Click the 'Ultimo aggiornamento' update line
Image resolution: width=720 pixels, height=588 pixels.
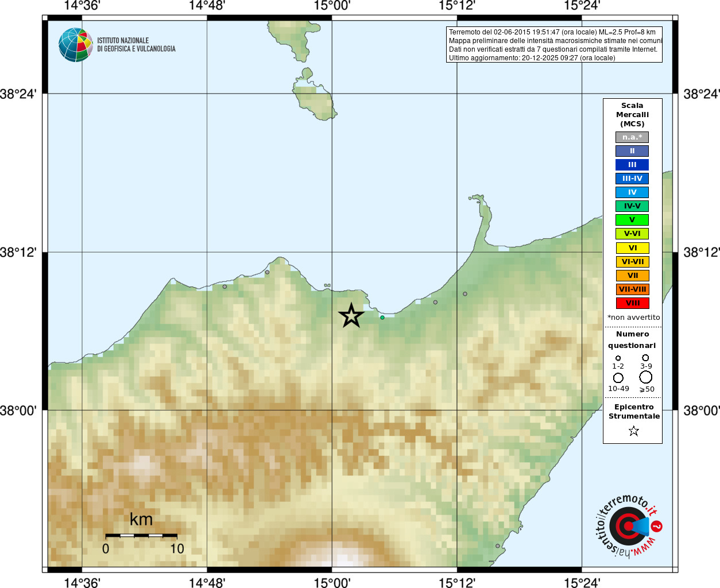tap(532, 58)
